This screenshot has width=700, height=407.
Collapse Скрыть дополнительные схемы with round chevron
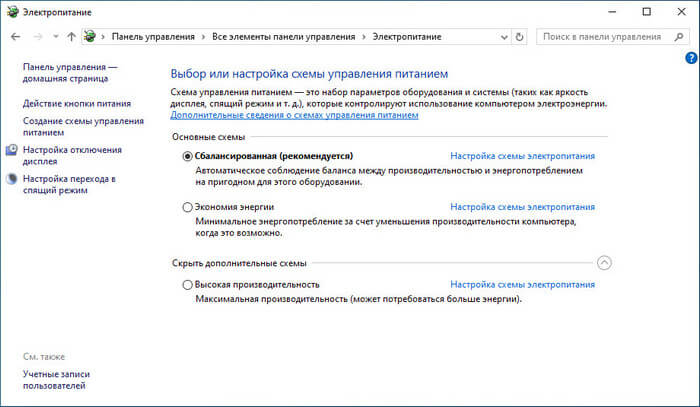(604, 263)
